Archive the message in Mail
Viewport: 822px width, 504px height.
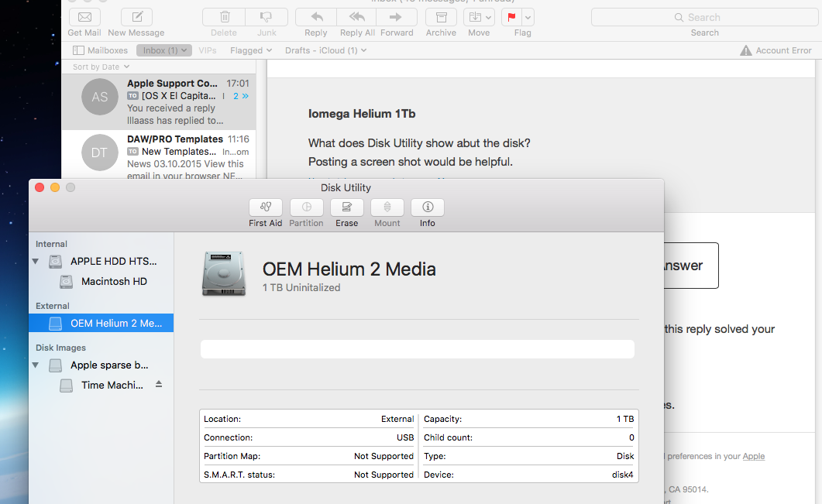click(442, 17)
